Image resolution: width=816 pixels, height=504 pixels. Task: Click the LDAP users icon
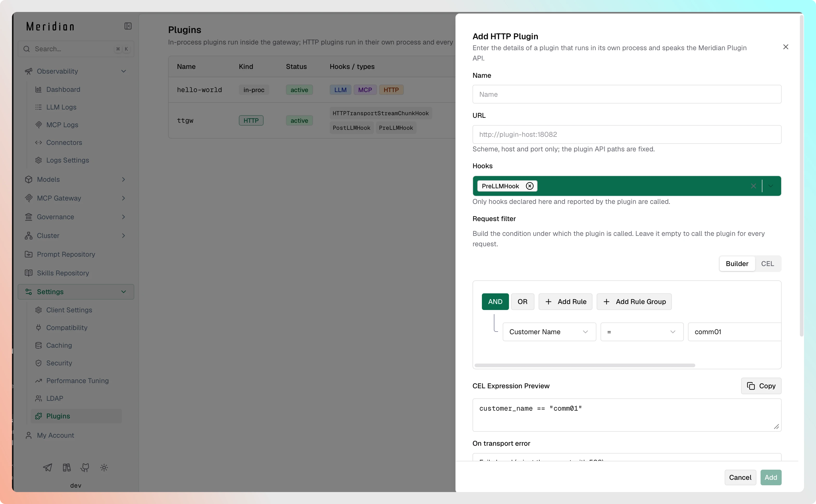tap(38, 398)
